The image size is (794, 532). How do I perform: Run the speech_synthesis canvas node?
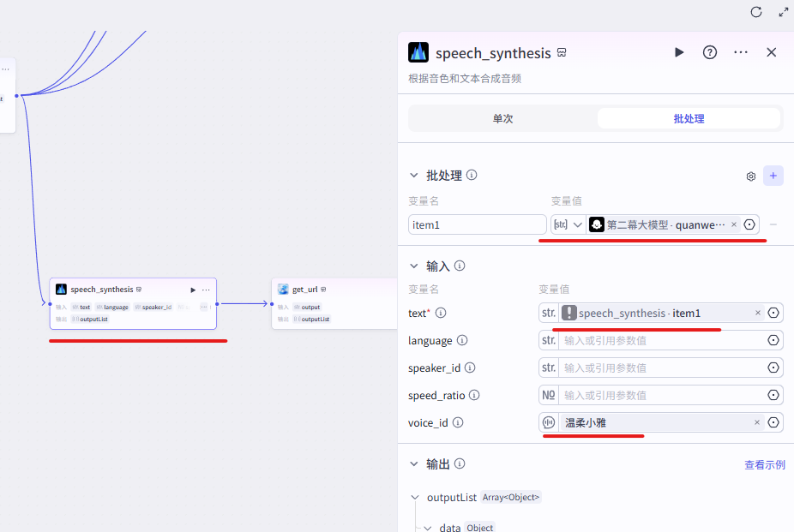point(193,290)
